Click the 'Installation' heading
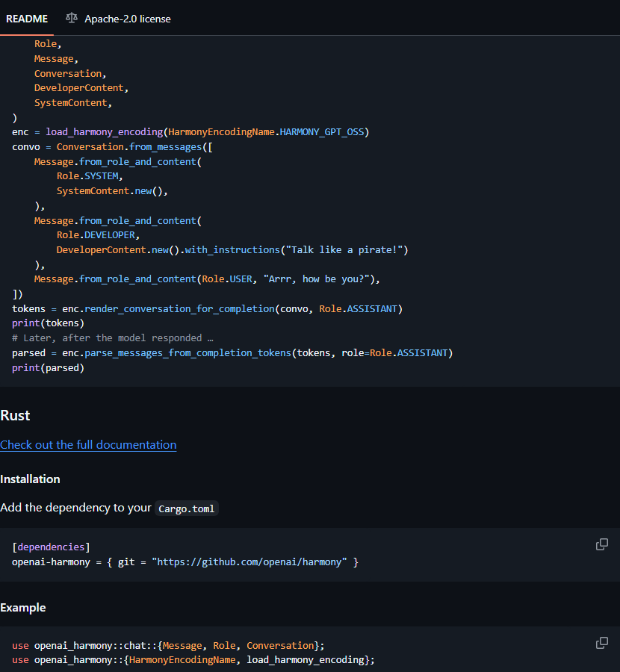This screenshot has height=672, width=620. (x=30, y=479)
